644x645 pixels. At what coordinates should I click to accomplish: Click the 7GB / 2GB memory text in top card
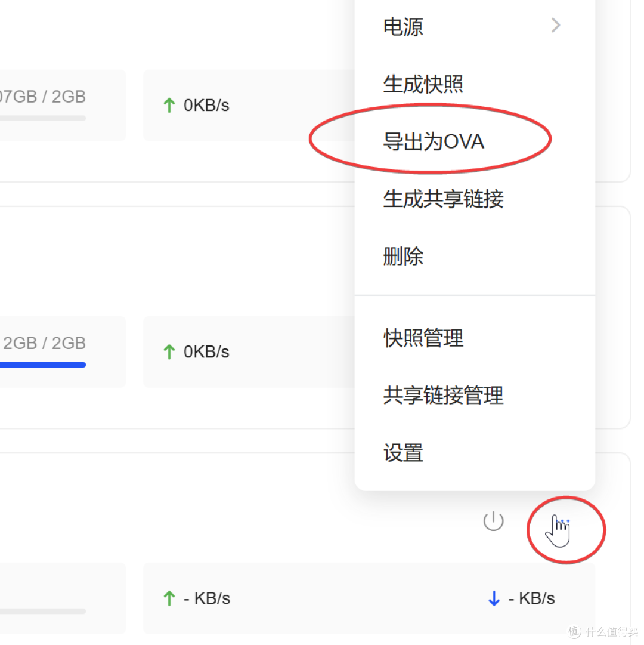(x=43, y=97)
